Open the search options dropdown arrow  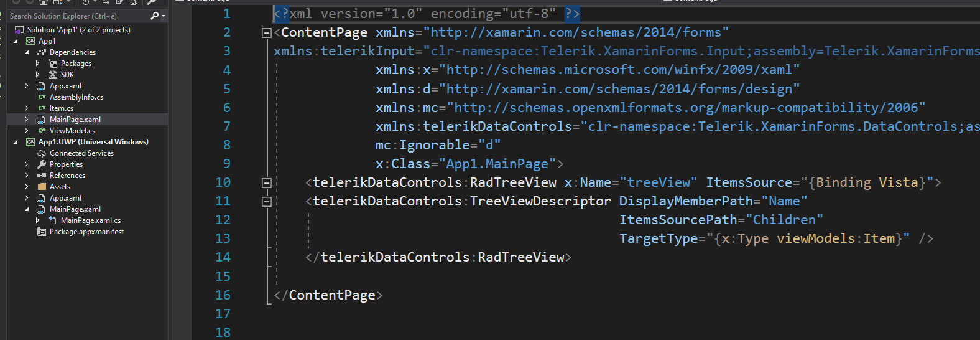pos(164,16)
